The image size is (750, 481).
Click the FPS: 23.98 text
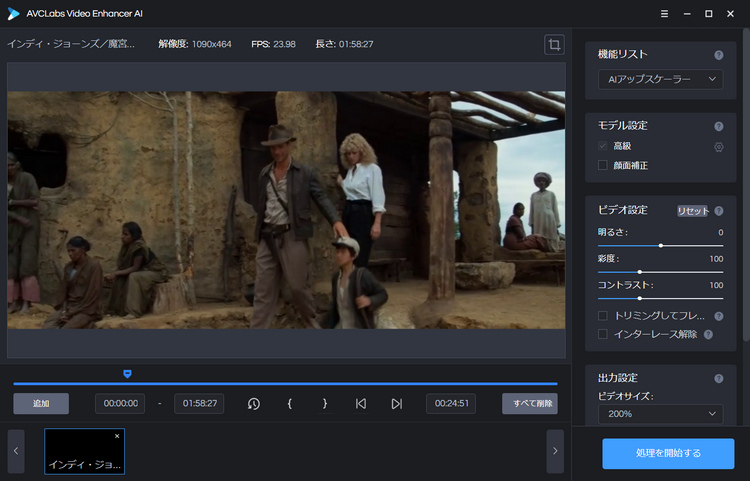(274, 44)
